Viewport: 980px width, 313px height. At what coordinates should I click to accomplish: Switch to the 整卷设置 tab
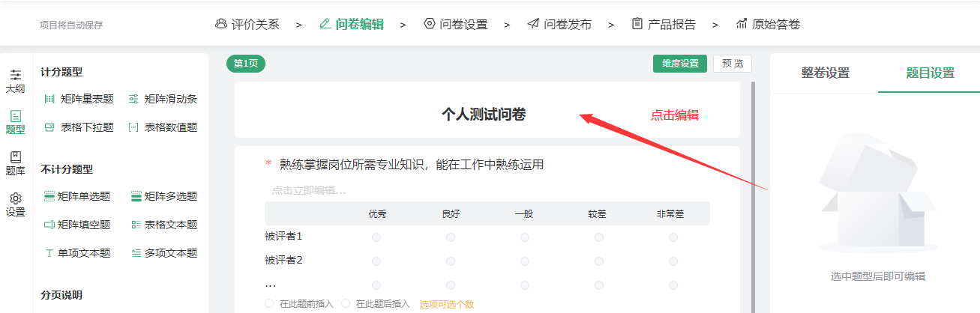tap(825, 73)
